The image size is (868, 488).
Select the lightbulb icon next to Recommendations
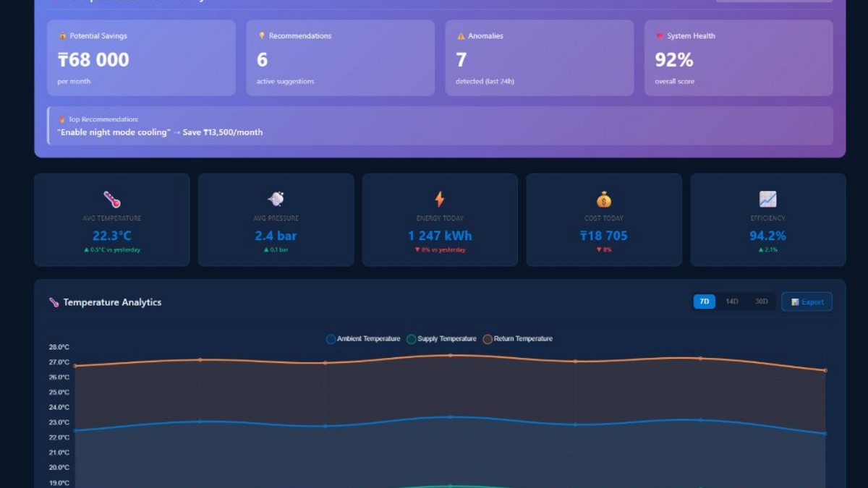click(261, 35)
